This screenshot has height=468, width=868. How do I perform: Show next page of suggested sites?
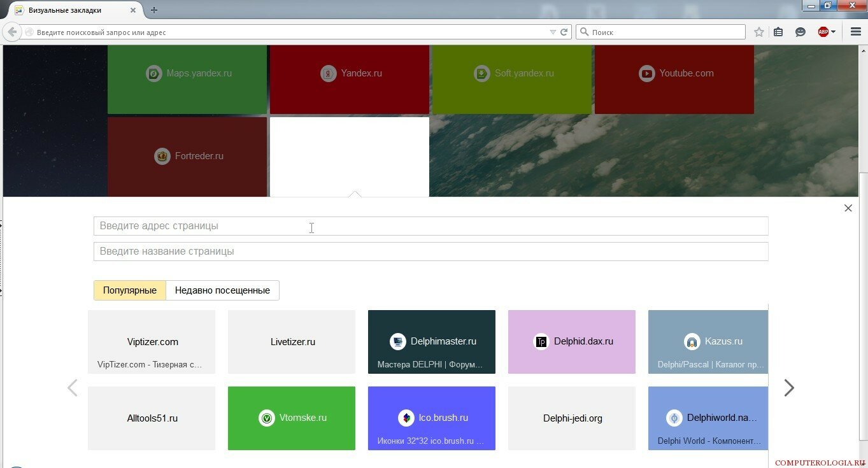tap(789, 388)
